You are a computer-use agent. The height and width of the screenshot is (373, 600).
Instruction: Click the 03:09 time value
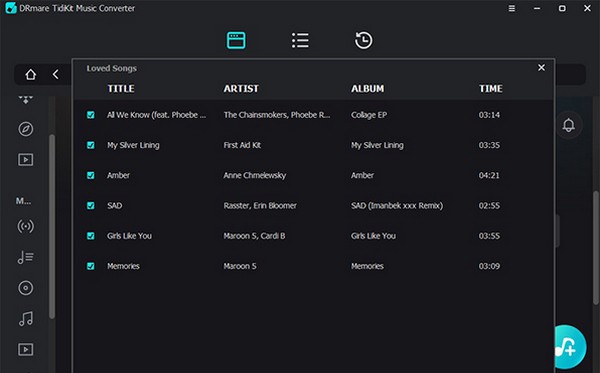point(489,266)
